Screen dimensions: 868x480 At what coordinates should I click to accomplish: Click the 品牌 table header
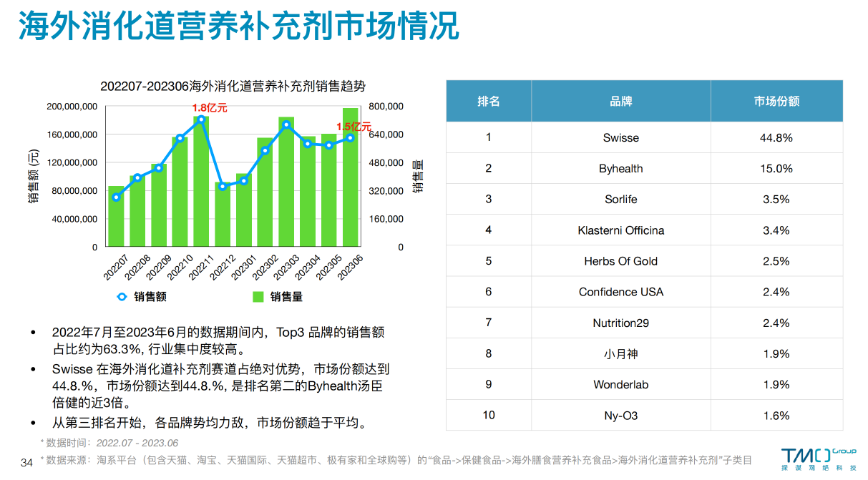click(621, 102)
